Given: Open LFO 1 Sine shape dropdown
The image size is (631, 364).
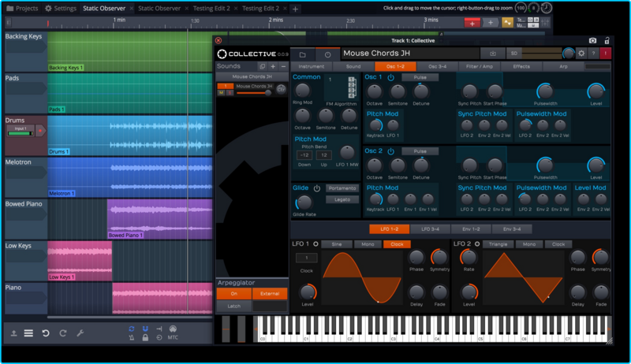Looking at the screenshot, I should (x=337, y=244).
